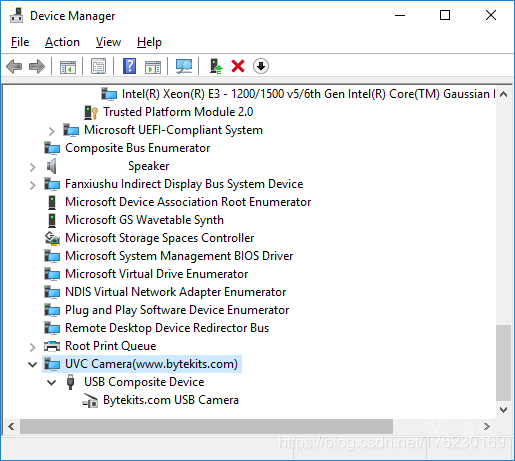Collapse the USB Composite Device node
The width and height of the screenshot is (515, 461).
point(51,382)
